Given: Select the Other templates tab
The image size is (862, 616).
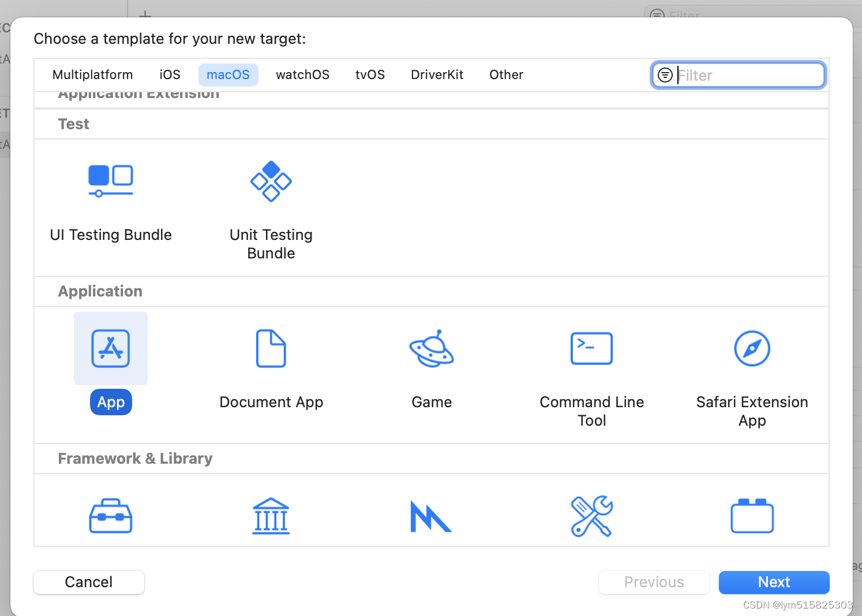Looking at the screenshot, I should [506, 74].
